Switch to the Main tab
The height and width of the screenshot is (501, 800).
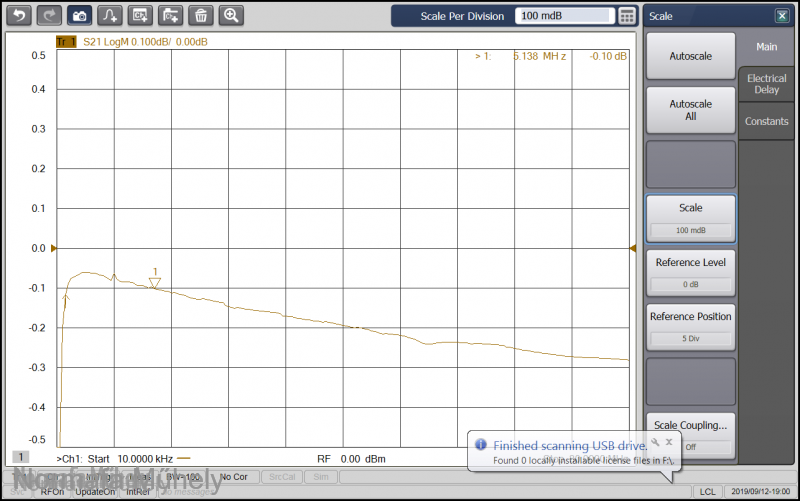coord(766,47)
